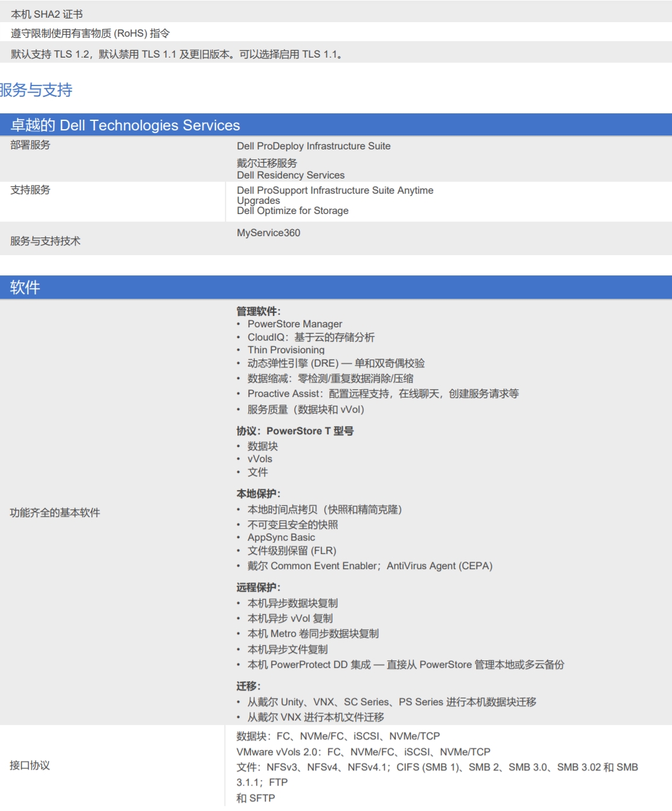Screen dimensions: 672x811
Task: Click Dell ProSupport Infrastructure Suite Anytime text
Action: [x=335, y=191]
